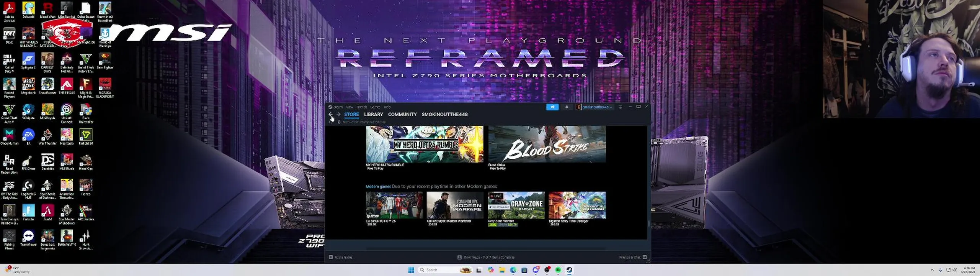Go forward using Steam's forward arrow

tap(338, 114)
